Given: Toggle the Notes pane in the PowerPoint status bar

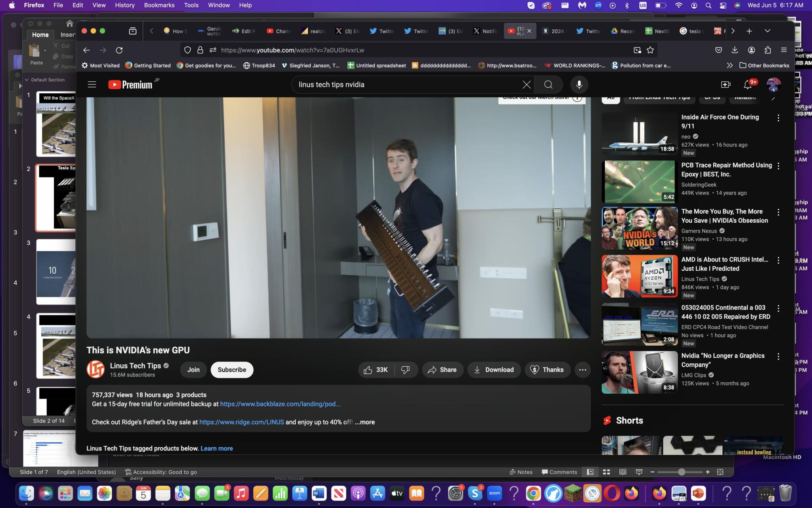Looking at the screenshot, I should (x=521, y=472).
